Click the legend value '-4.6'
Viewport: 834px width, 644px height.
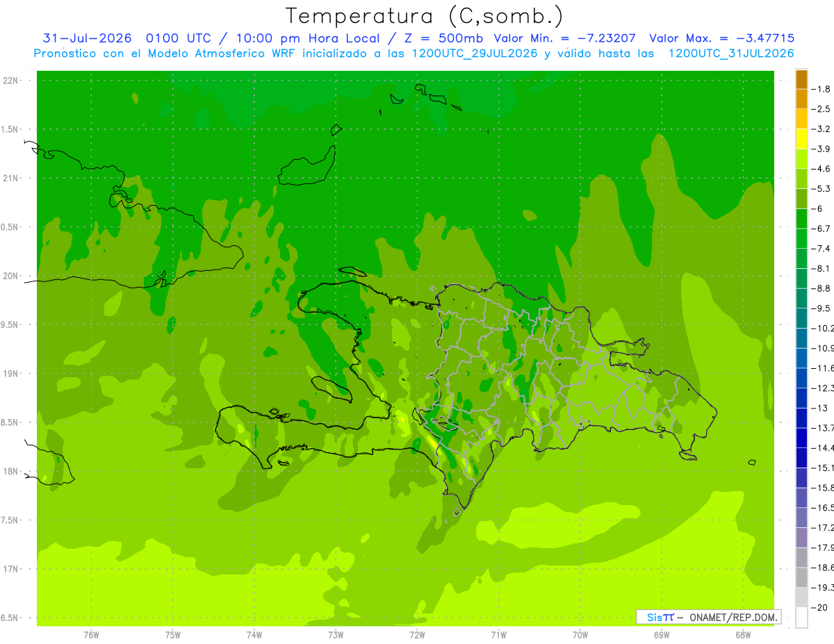821,169
